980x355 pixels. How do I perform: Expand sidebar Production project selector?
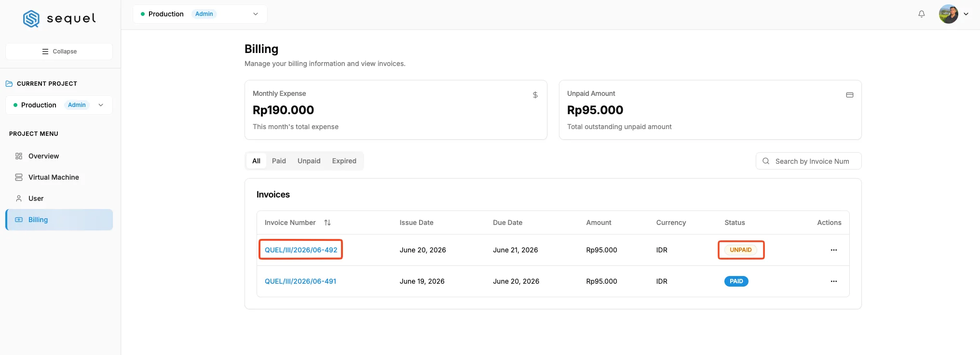59,105
